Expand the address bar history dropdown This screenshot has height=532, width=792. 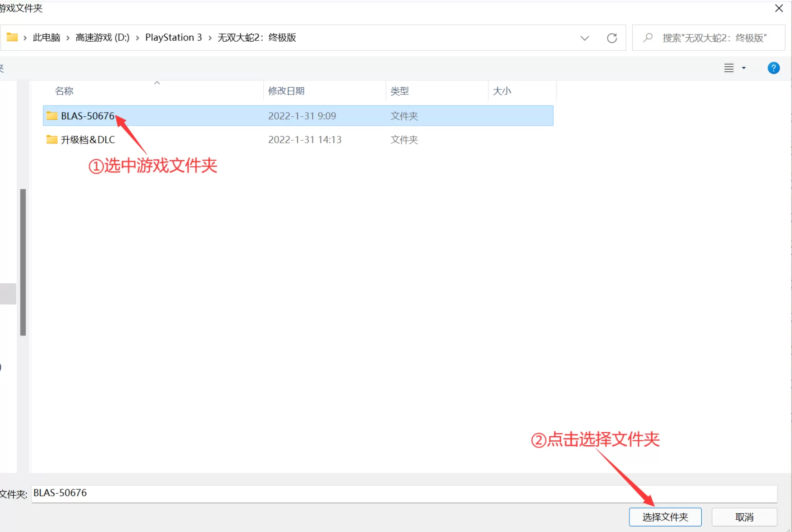[585, 38]
